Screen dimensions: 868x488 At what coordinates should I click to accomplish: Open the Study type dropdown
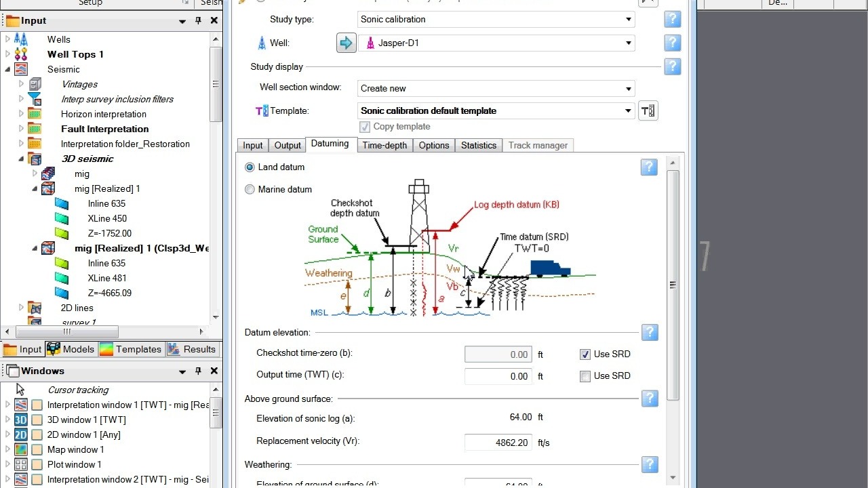click(x=629, y=19)
